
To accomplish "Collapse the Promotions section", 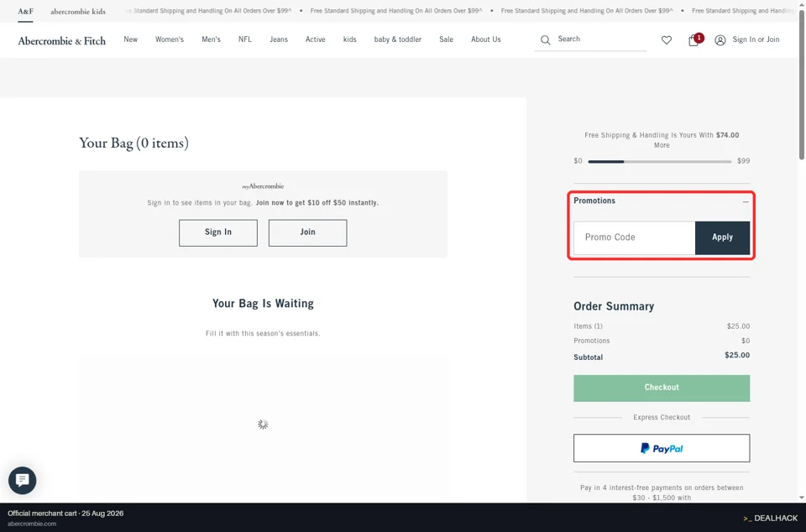I will tap(746, 202).
